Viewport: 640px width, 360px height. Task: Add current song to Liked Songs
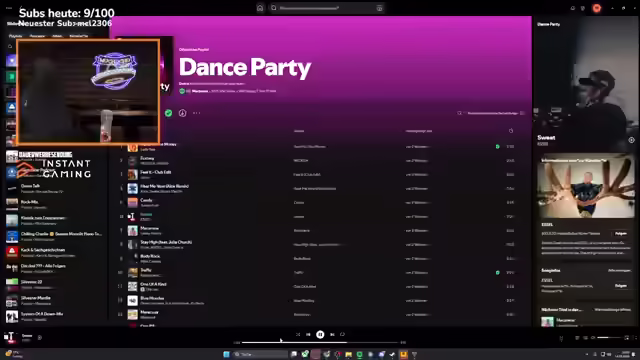(x=40, y=338)
